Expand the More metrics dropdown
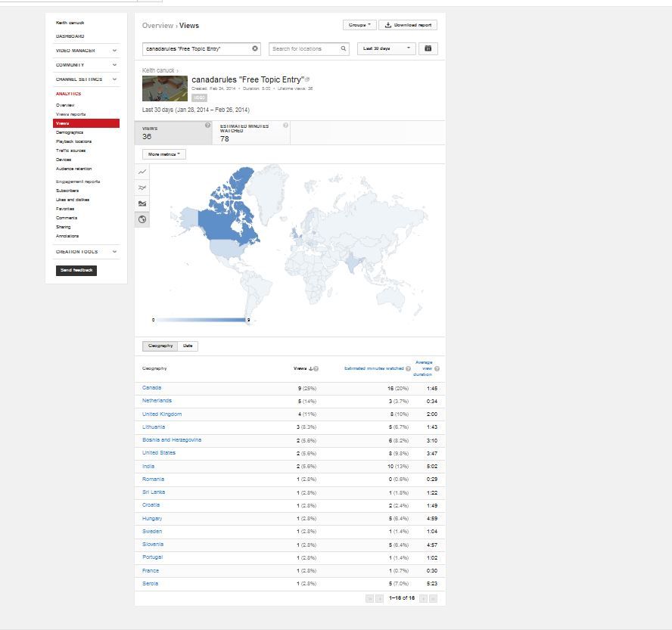 tap(164, 154)
